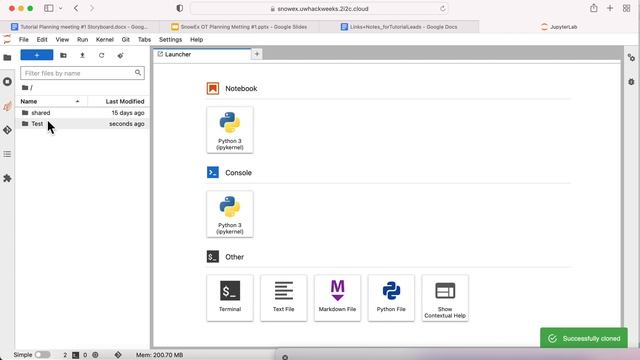The image size is (640, 360).
Task: Select the shared folder
Action: (x=83, y=113)
